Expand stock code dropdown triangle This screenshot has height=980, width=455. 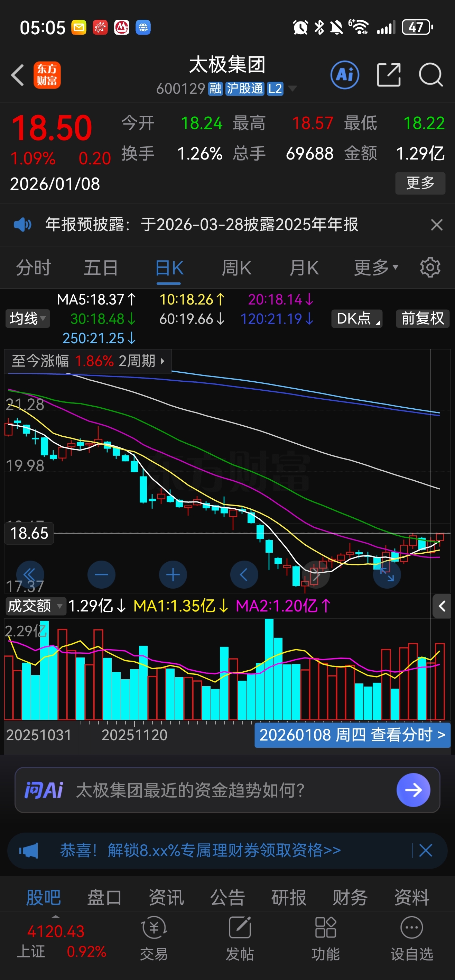pyautogui.click(x=292, y=89)
